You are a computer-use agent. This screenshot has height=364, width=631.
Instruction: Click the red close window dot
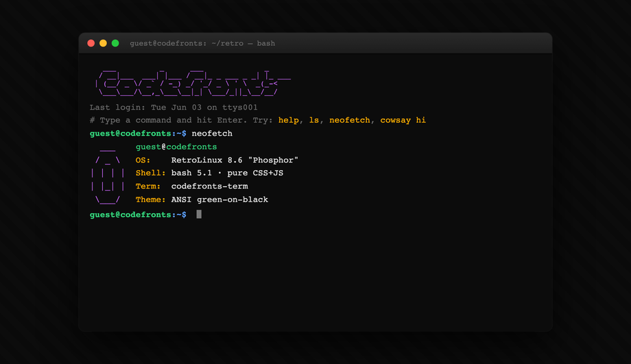91,43
